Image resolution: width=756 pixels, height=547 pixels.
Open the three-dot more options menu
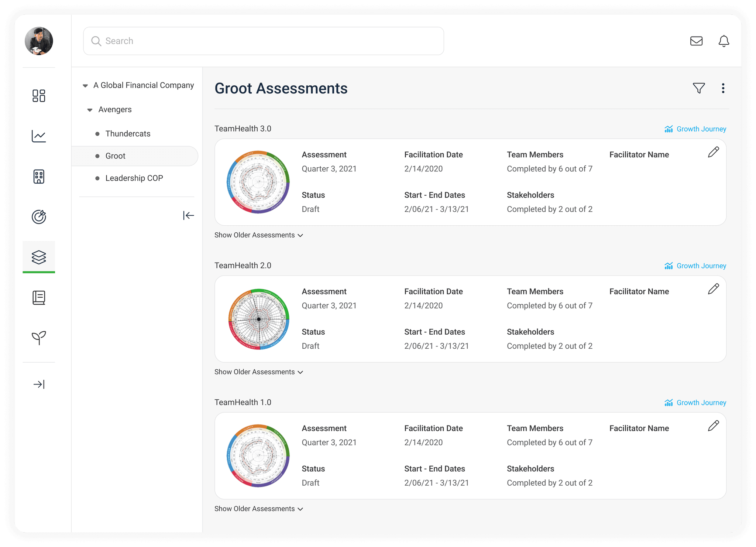tap(723, 88)
